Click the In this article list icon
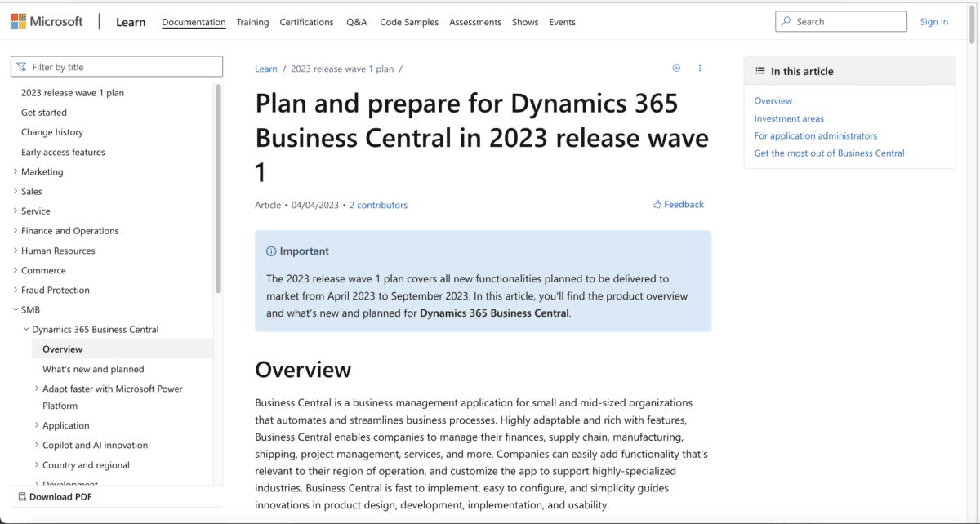The height and width of the screenshot is (524, 980). coord(759,72)
